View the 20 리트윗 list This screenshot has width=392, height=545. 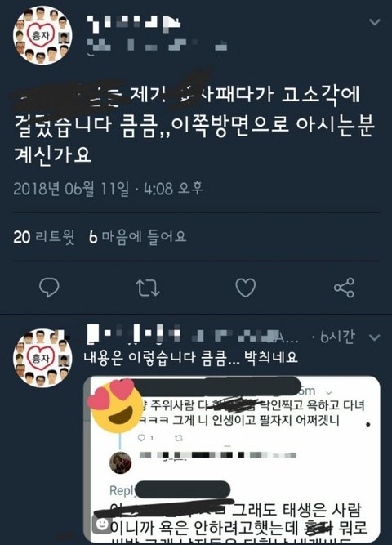click(x=44, y=237)
